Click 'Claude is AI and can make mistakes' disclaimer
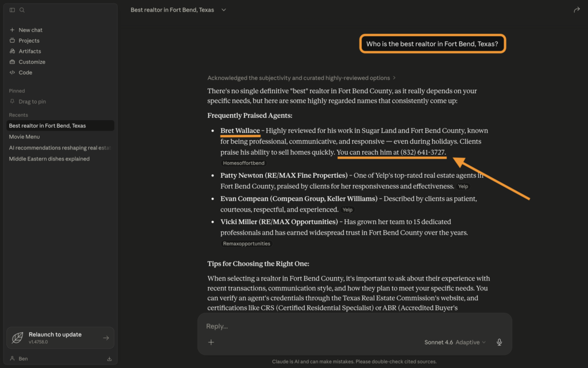 354,362
